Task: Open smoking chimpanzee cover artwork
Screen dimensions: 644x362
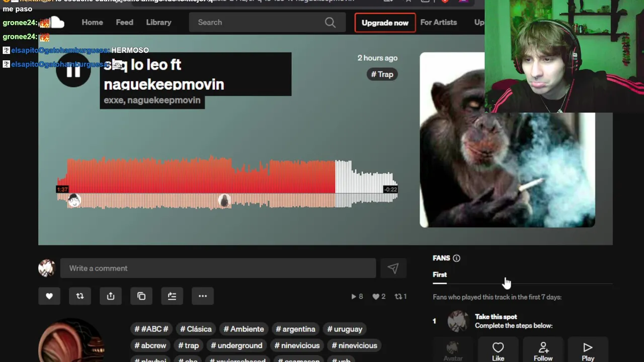Action: [x=507, y=140]
